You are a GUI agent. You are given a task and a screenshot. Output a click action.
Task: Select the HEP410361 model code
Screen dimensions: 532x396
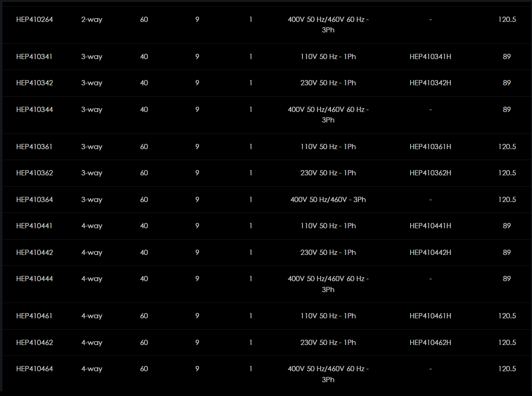pos(34,147)
